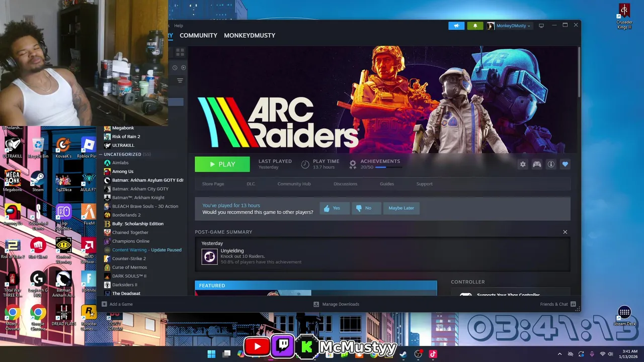
Task: Open the Community Hub link
Action: (x=294, y=184)
